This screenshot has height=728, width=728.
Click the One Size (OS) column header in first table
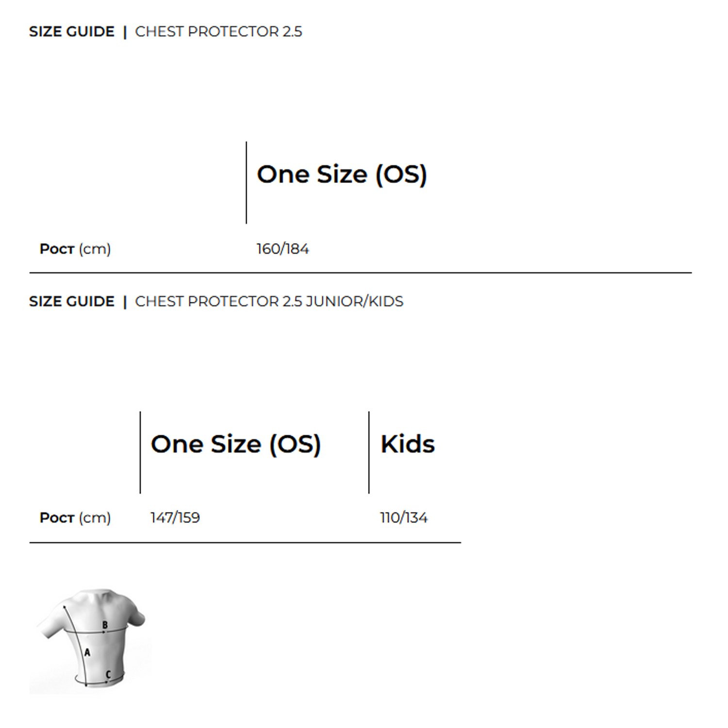tap(342, 174)
